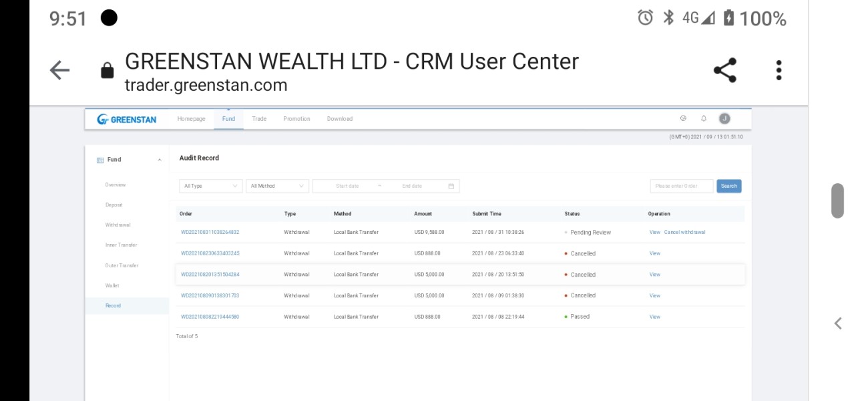Click the Total of 5 text
Screen dimensions: 868x401
pyautogui.click(x=187, y=336)
